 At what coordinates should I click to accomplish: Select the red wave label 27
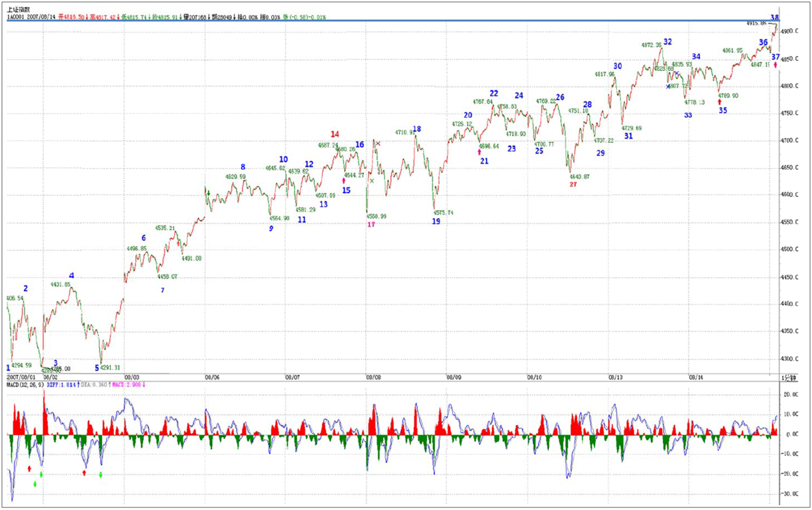coord(573,184)
